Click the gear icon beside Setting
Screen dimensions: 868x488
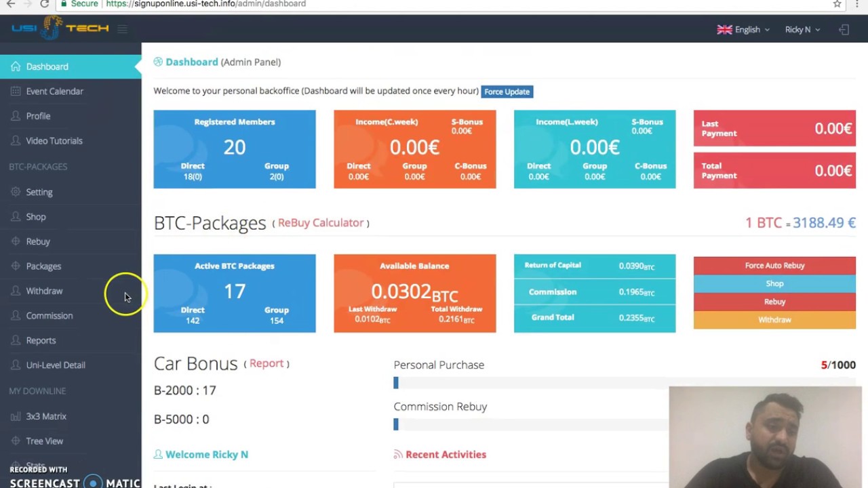pos(16,192)
